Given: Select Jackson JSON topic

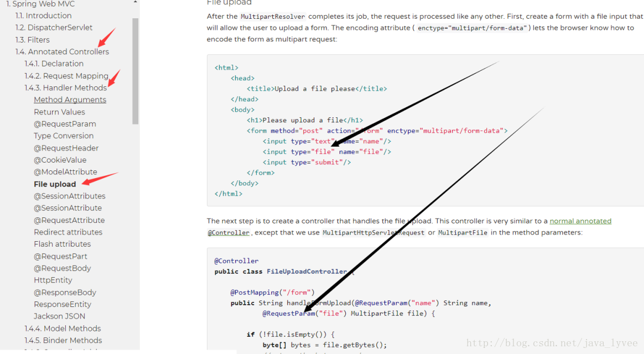Looking at the screenshot, I should 60,316.
